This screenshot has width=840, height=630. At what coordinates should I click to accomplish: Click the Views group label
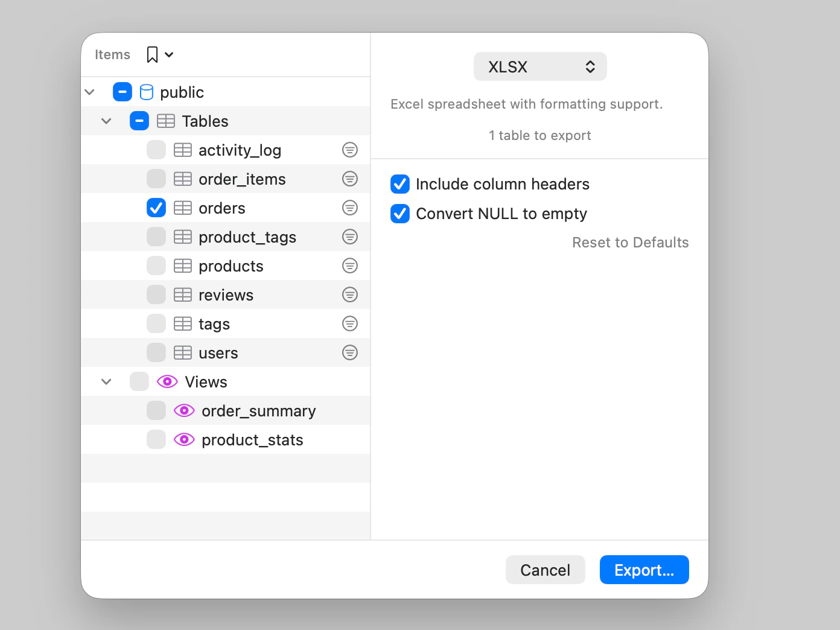coord(206,382)
